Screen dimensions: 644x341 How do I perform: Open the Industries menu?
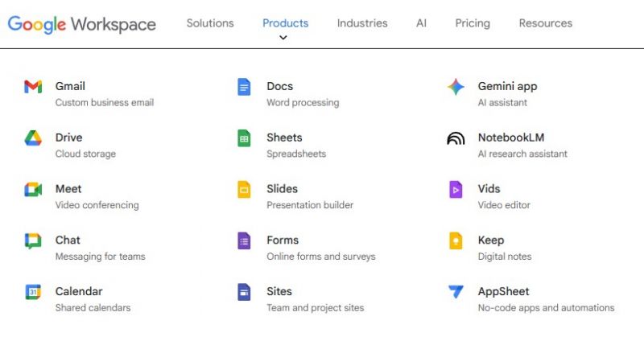coord(362,23)
